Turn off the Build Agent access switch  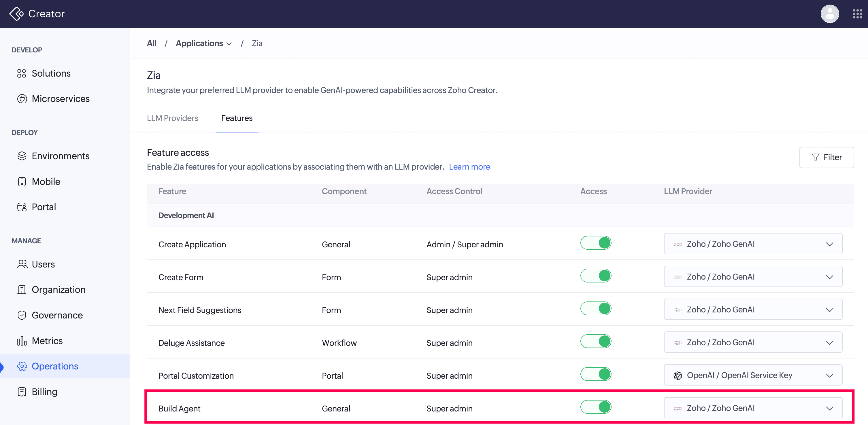click(595, 407)
